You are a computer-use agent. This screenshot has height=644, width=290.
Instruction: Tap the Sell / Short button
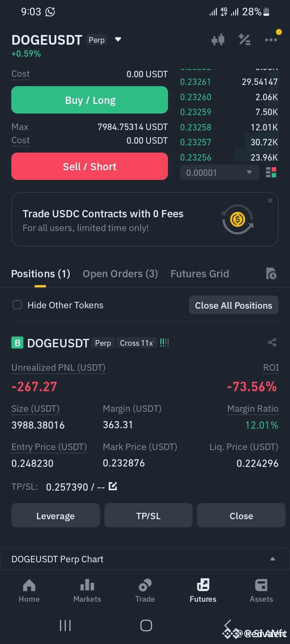[89, 166]
